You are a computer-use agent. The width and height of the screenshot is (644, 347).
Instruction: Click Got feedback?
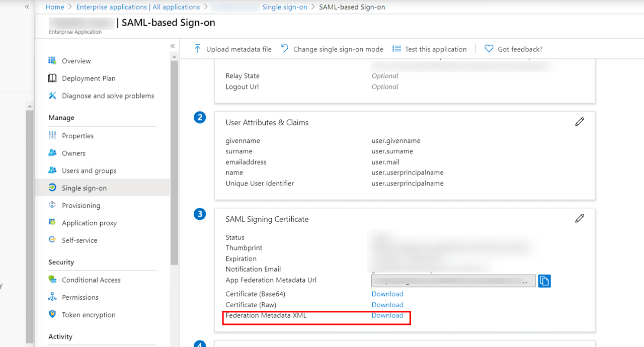520,49
